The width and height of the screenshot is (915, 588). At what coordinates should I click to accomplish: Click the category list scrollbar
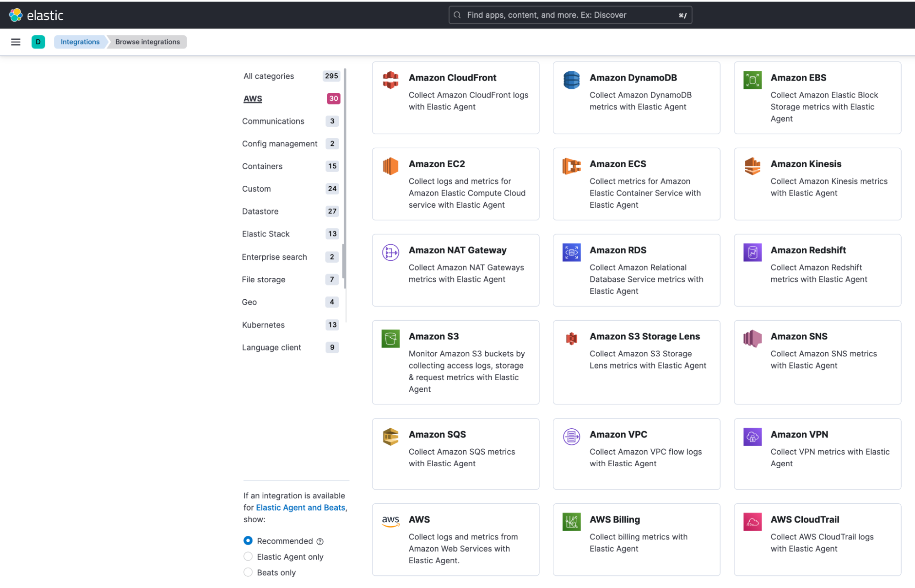345,178
